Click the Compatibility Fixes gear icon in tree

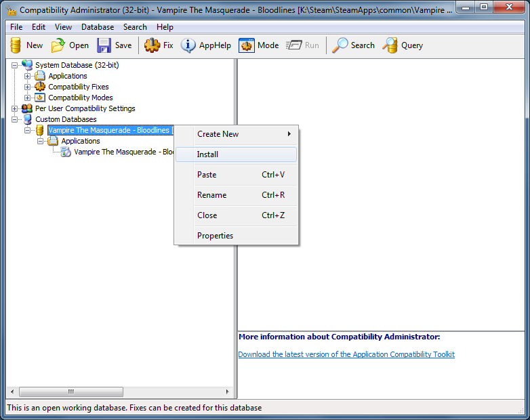coord(40,87)
